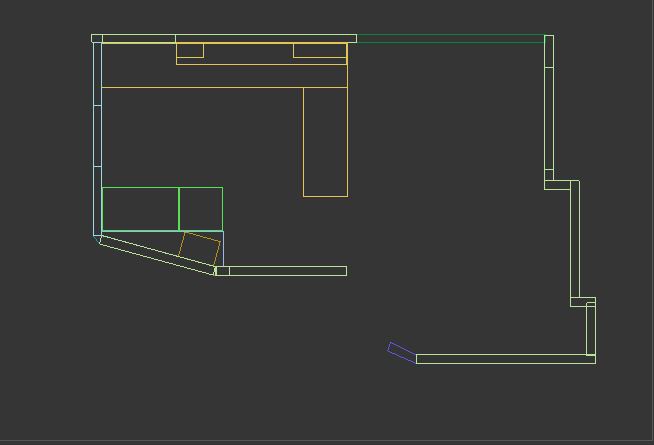Select the long top wall outline
This screenshot has width=654, height=445.
(265, 39)
